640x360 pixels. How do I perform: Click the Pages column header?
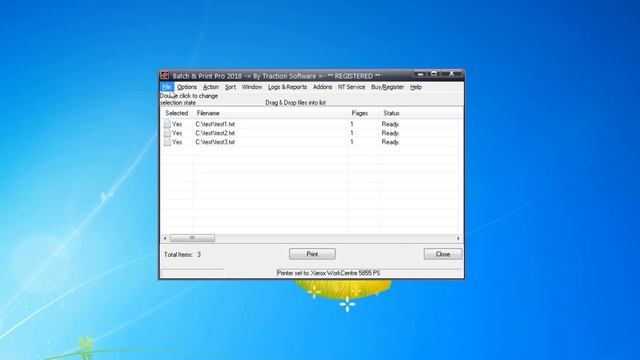363,113
